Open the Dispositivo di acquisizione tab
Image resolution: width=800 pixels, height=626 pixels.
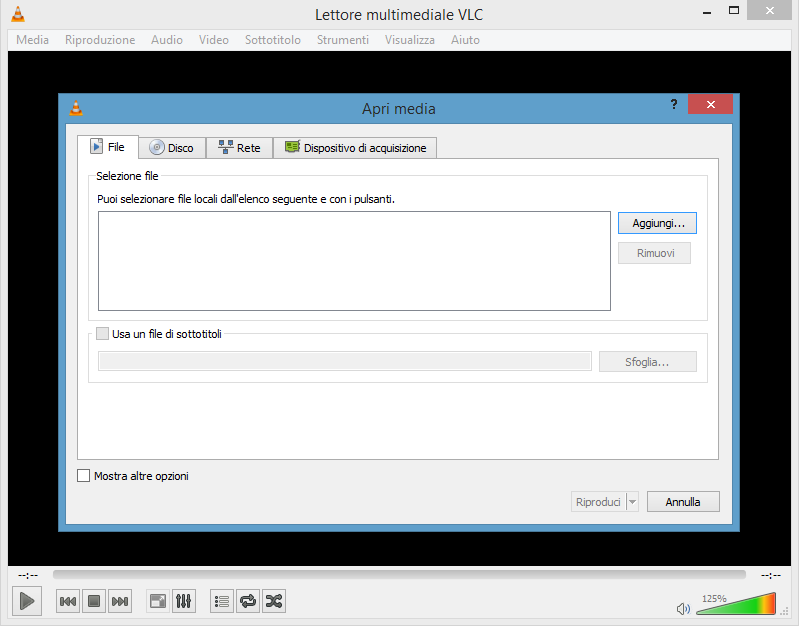[x=355, y=148]
